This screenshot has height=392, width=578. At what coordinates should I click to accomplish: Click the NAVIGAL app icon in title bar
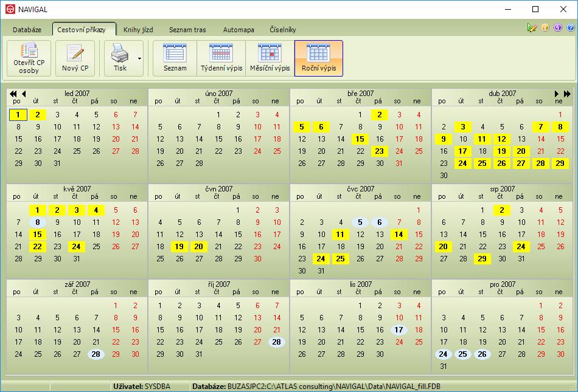click(x=10, y=9)
